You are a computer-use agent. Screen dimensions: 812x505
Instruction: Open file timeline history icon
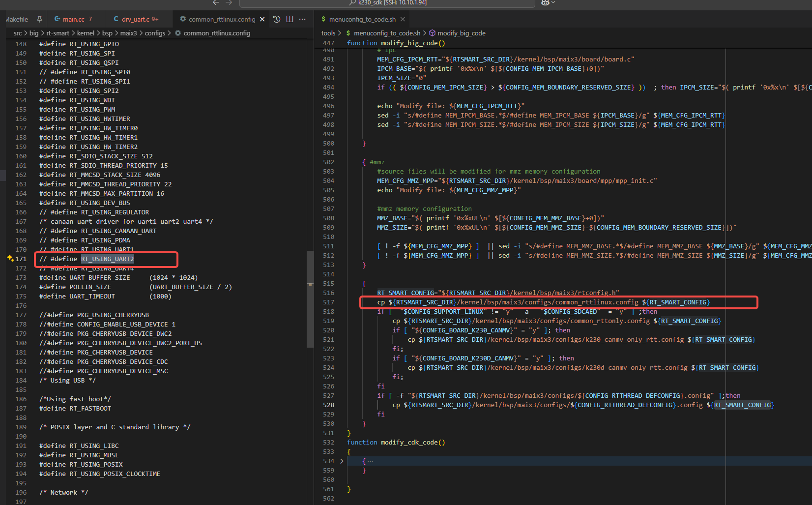pos(277,19)
